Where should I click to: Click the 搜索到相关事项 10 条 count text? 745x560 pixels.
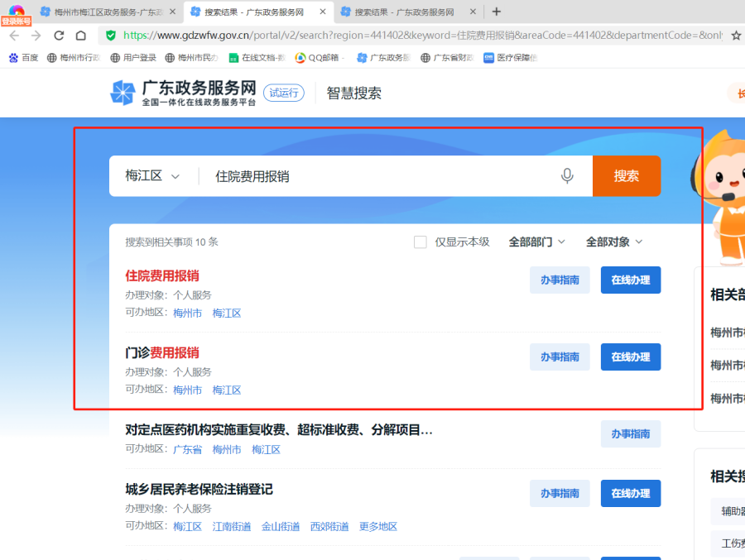pos(171,242)
